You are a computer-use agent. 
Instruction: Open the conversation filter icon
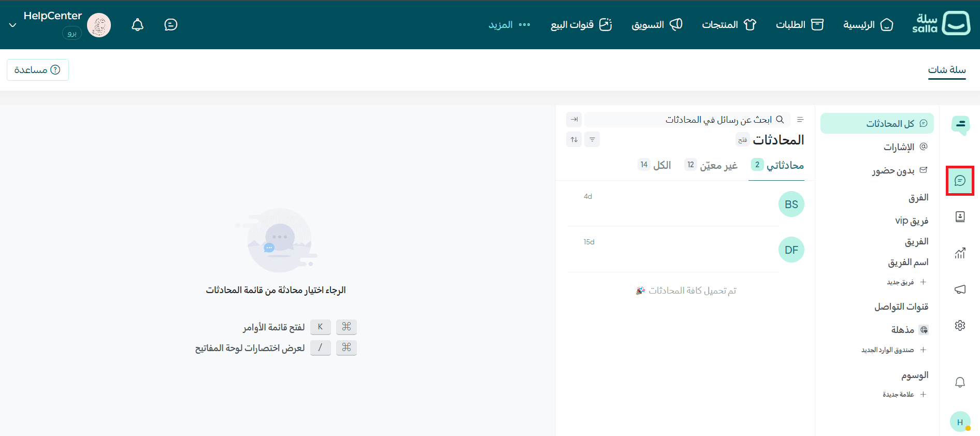(592, 139)
